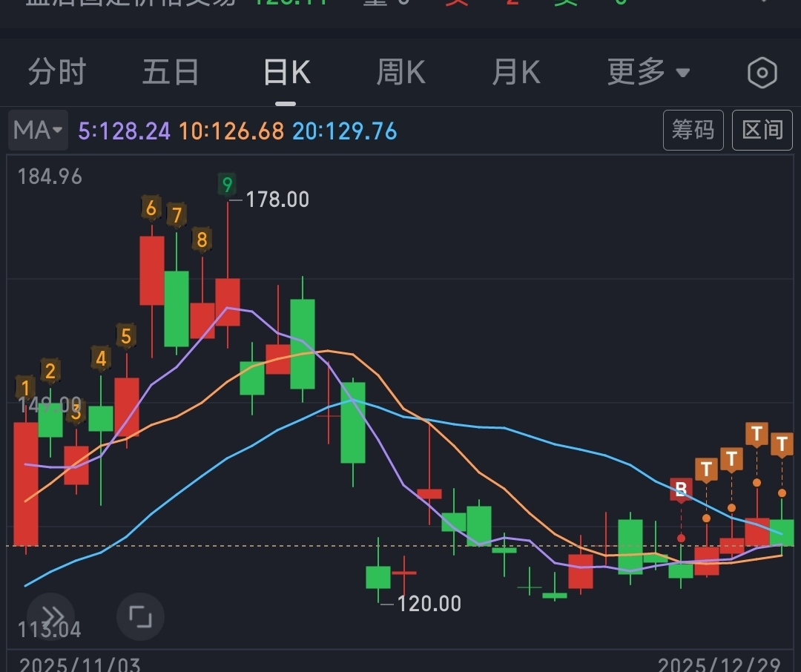Switch to the 五日 tab
Screen dimensions: 801x672
coord(171,73)
